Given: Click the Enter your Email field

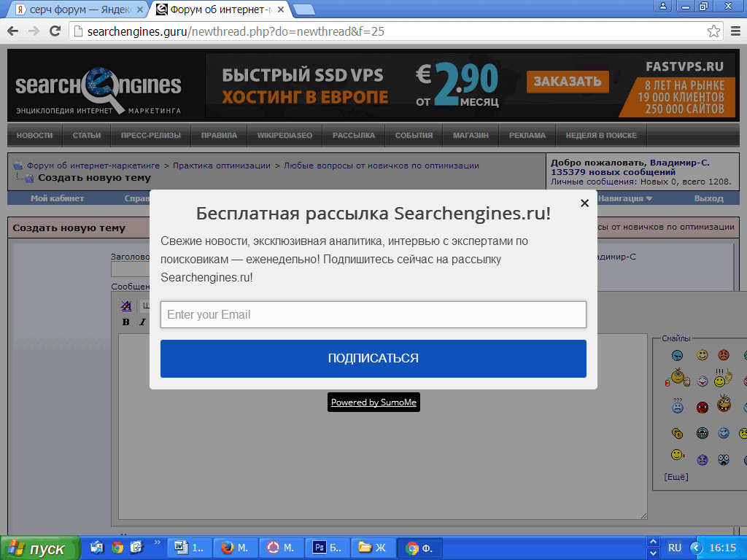Looking at the screenshot, I should click(373, 314).
